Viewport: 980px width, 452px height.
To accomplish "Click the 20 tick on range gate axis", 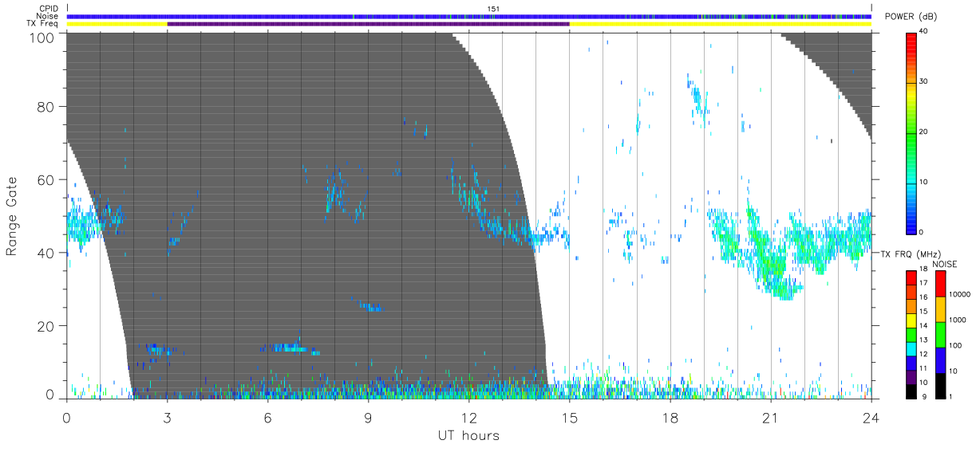I will pyautogui.click(x=47, y=326).
